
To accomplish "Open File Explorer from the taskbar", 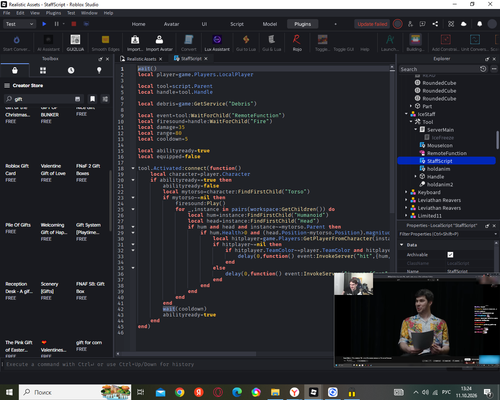I will 275,392.
